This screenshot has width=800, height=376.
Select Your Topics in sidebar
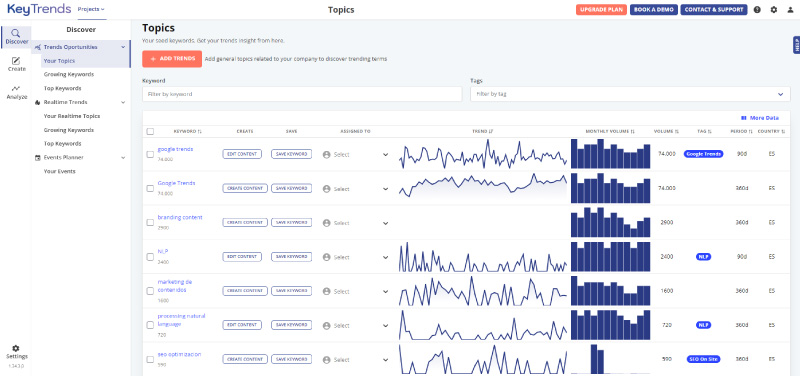tap(59, 61)
